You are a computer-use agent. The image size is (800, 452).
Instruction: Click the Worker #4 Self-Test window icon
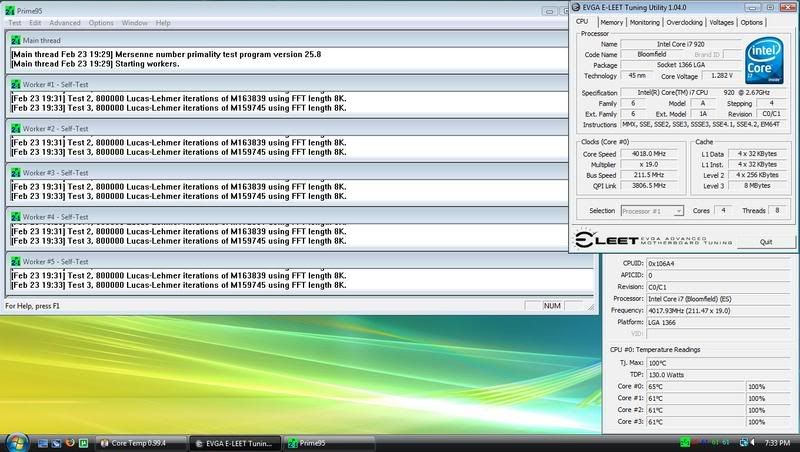(x=16, y=217)
